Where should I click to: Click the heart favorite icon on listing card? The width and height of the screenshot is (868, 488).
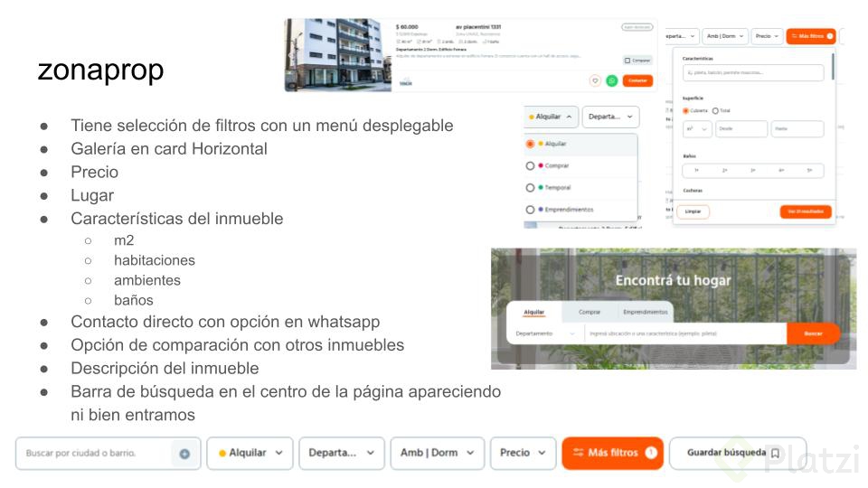(x=595, y=80)
